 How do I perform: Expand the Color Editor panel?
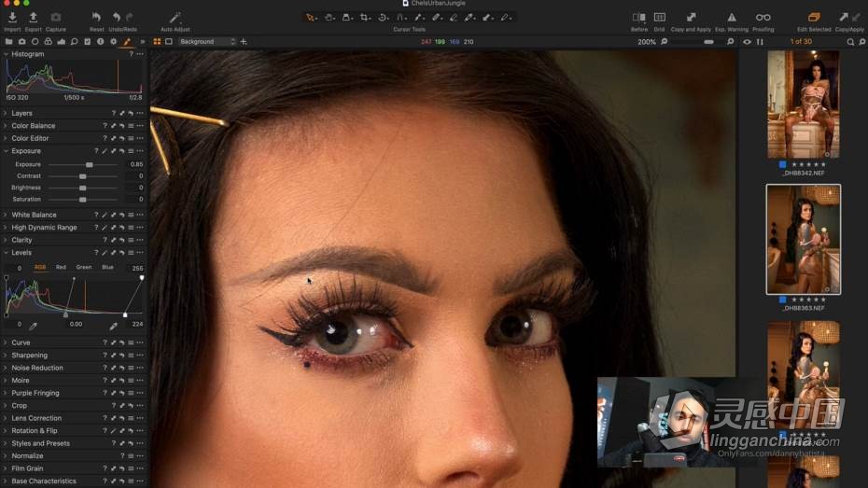(x=6, y=138)
